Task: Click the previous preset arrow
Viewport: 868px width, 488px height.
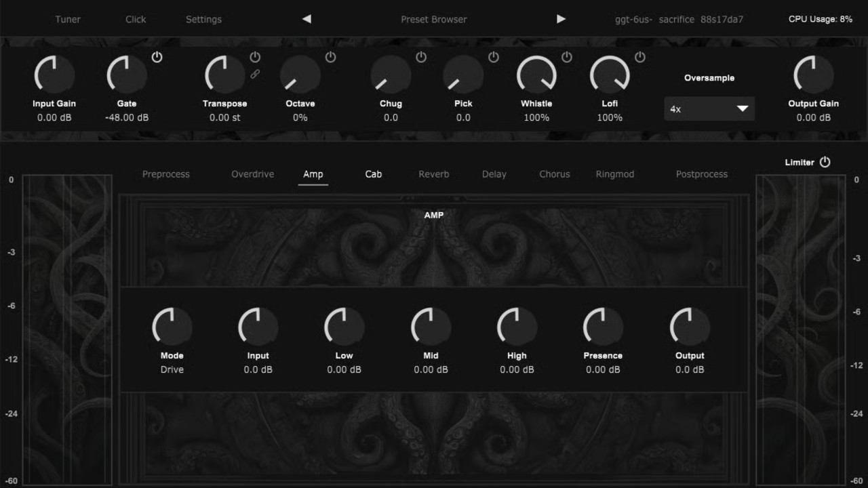Action: click(306, 19)
